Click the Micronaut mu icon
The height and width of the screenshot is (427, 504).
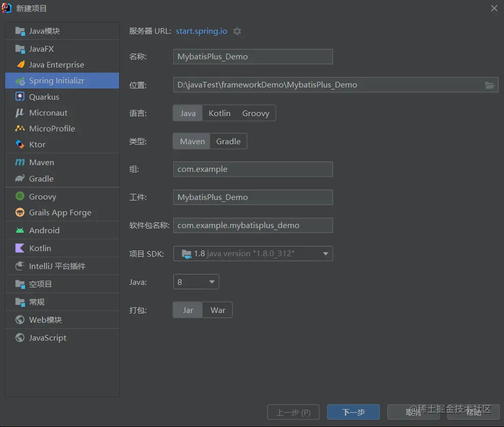tap(20, 113)
